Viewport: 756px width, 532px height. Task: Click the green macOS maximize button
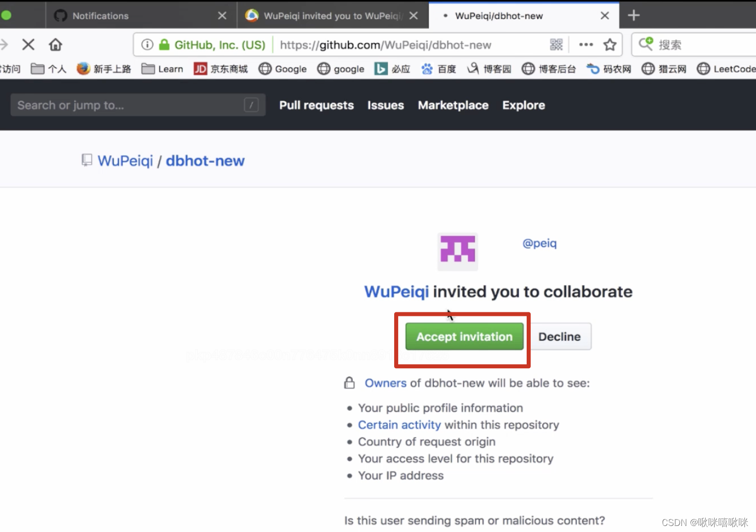[6, 15]
